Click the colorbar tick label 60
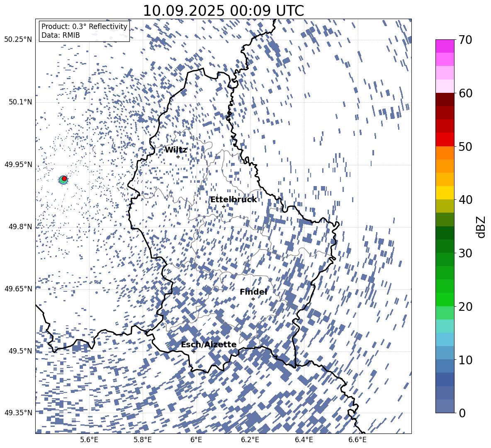The width and height of the screenshot is (491, 448). tap(465, 93)
